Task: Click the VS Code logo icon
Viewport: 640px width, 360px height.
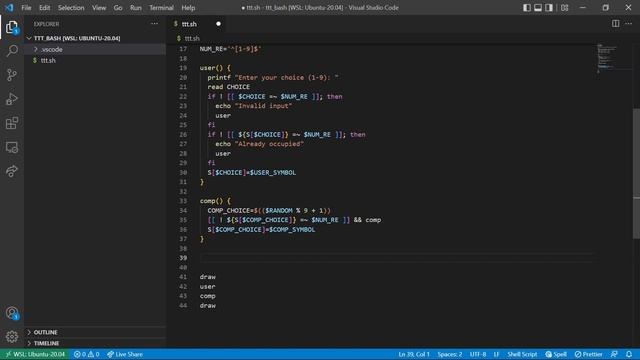Action: [9, 7]
